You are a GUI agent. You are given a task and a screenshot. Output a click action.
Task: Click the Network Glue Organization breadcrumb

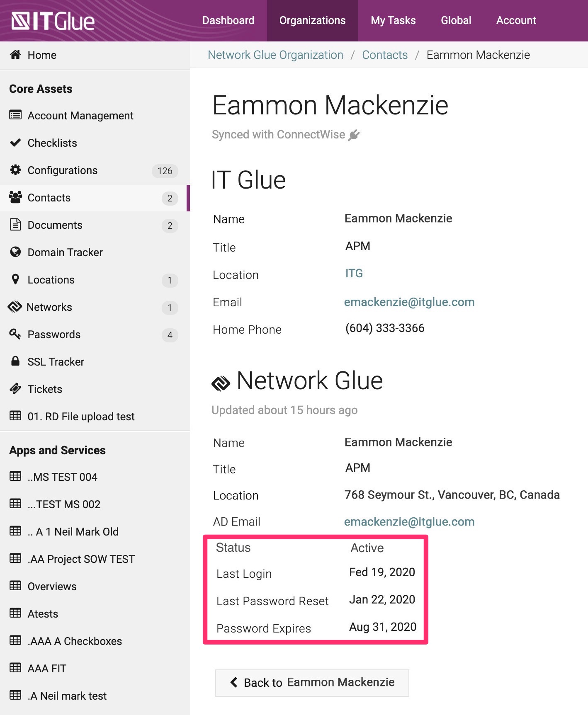[x=275, y=55]
